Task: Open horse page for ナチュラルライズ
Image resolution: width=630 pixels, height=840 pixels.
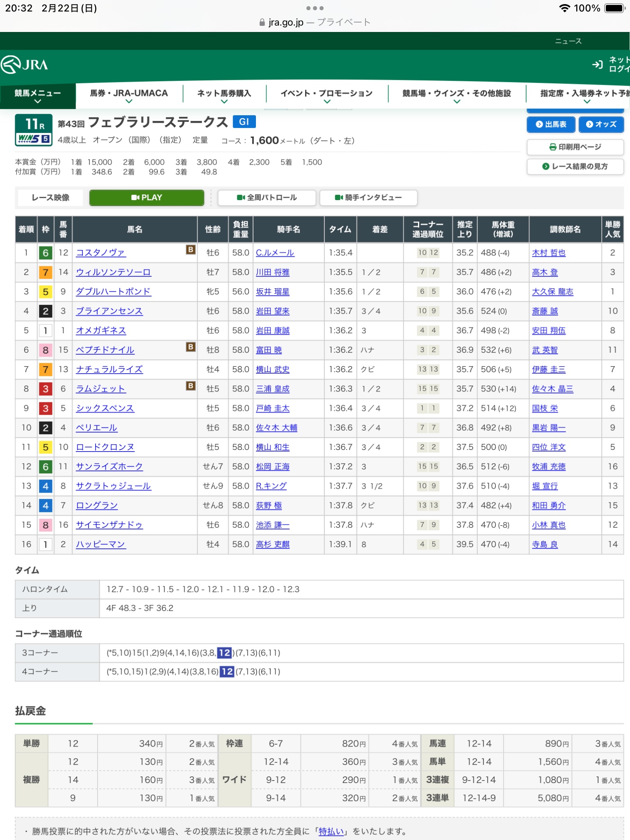Action: 109,369
